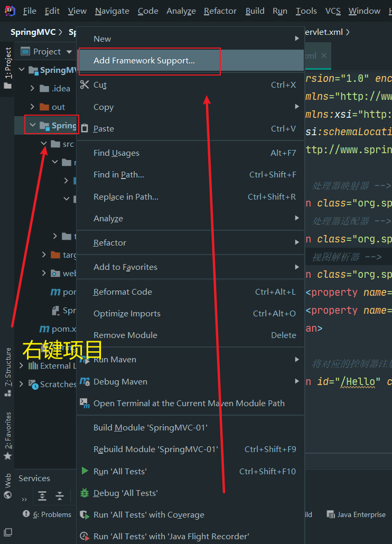The height and width of the screenshot is (544, 392).
Task: Open the Java Enterprise tool window
Action: (356, 514)
